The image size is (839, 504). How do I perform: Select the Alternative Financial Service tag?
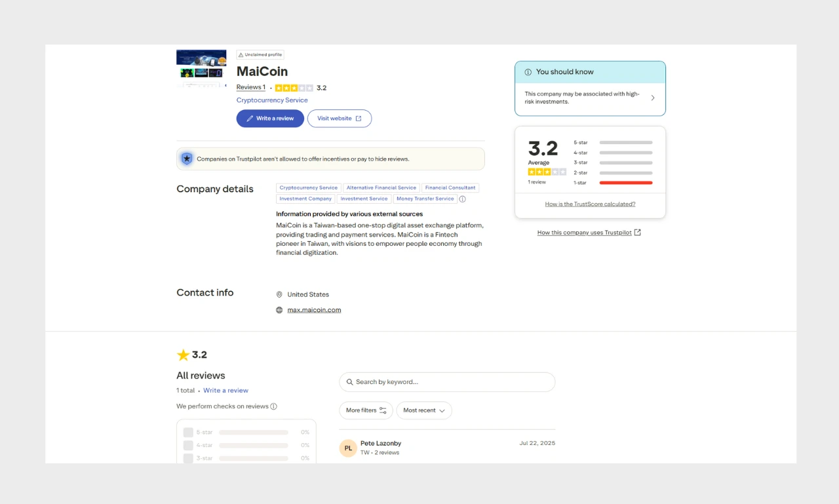tap(381, 188)
